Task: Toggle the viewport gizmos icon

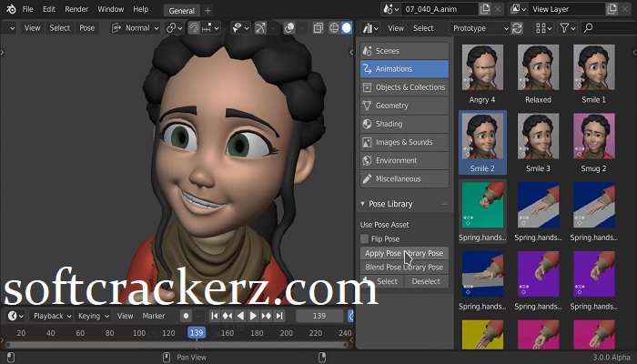Action: point(260,28)
